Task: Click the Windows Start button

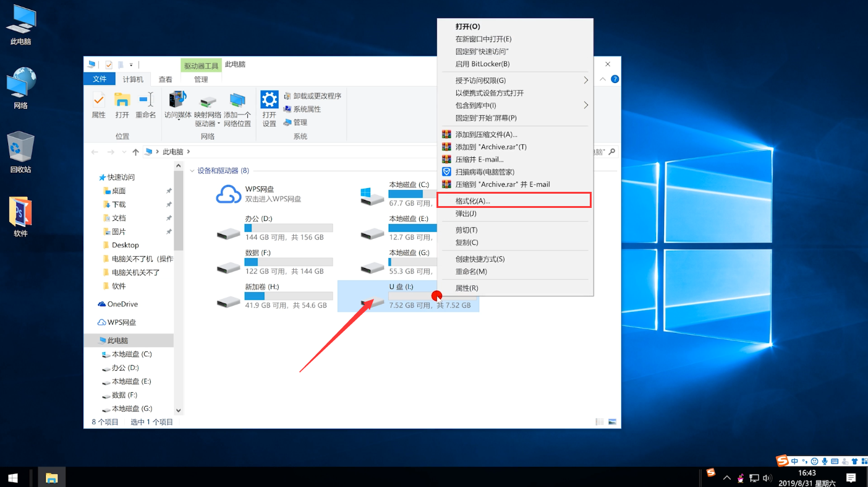Action: pyautogui.click(x=12, y=478)
